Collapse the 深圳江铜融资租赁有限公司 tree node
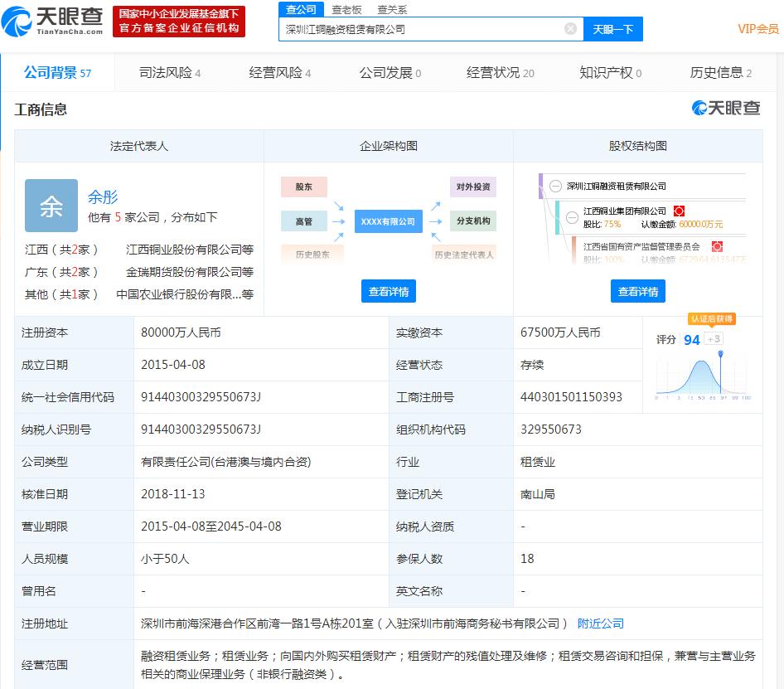The image size is (784, 689). click(x=555, y=186)
